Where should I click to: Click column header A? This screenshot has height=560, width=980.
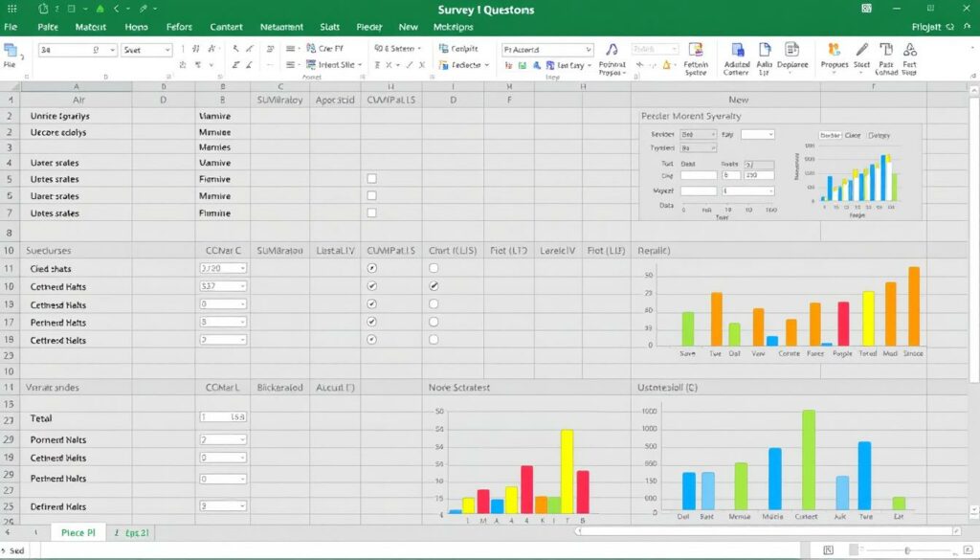(x=77, y=86)
